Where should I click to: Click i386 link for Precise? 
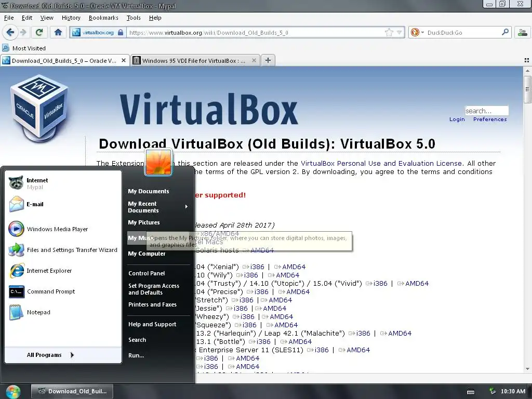click(x=261, y=292)
